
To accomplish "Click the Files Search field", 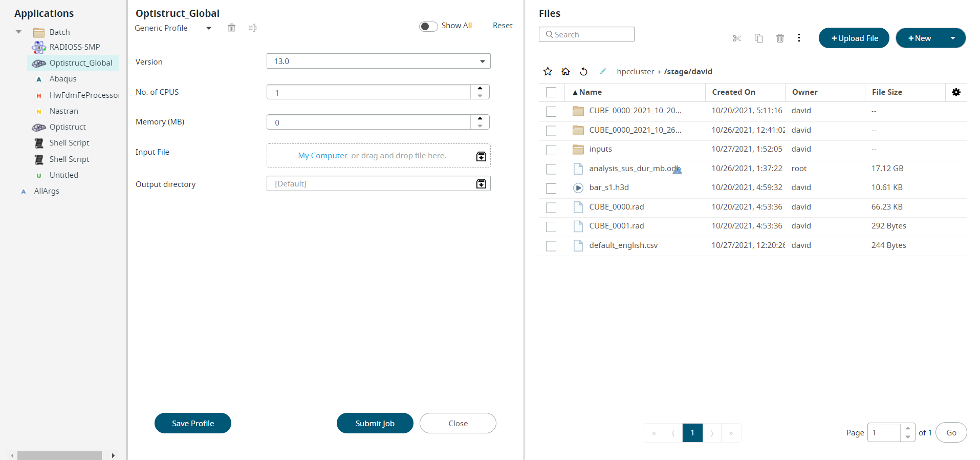I will pos(586,34).
